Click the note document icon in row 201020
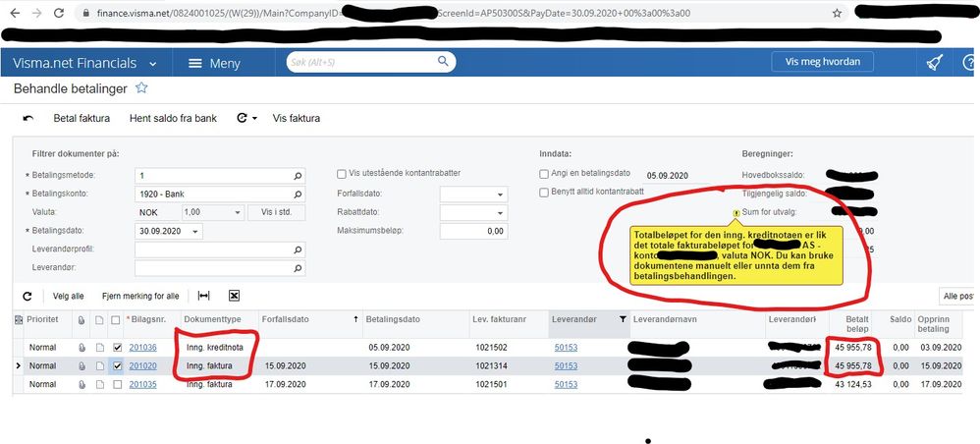The image size is (980, 444). [99, 365]
